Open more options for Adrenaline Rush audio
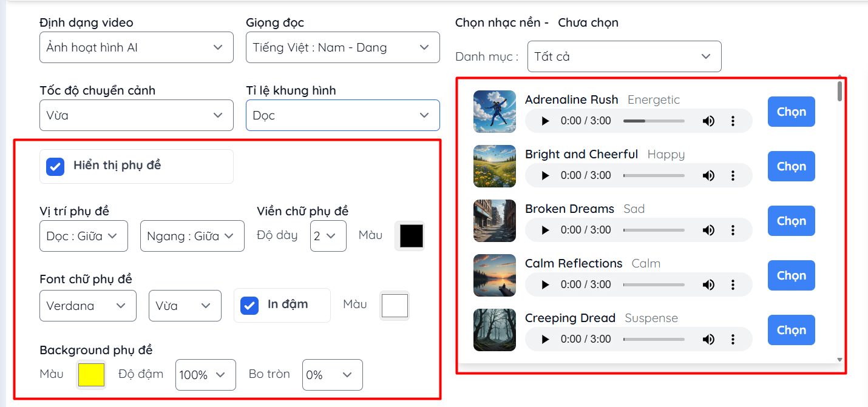 click(x=733, y=121)
